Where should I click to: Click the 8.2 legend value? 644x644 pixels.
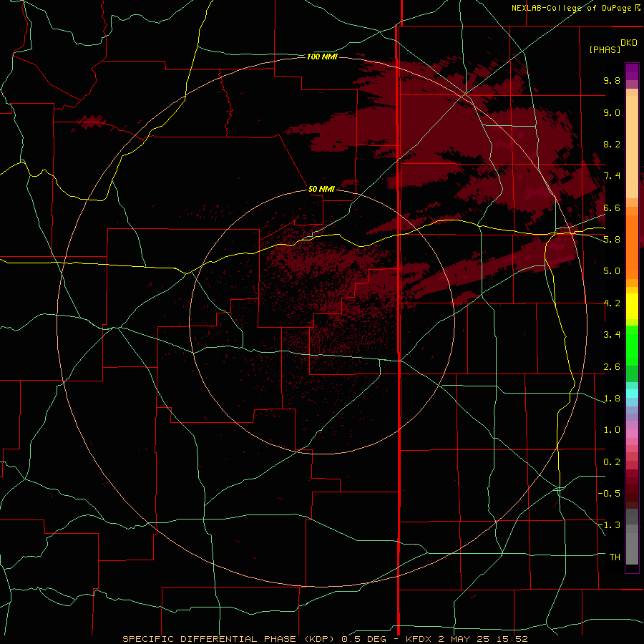click(x=612, y=144)
